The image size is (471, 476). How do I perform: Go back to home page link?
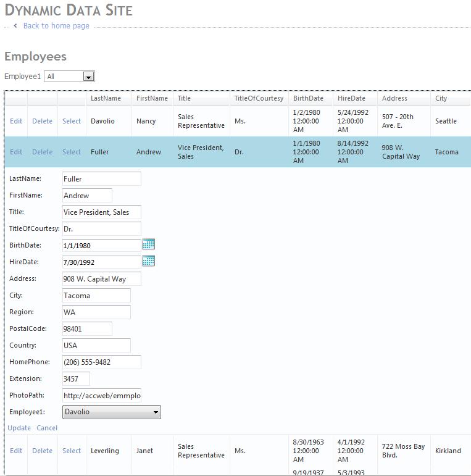pyautogui.click(x=56, y=26)
